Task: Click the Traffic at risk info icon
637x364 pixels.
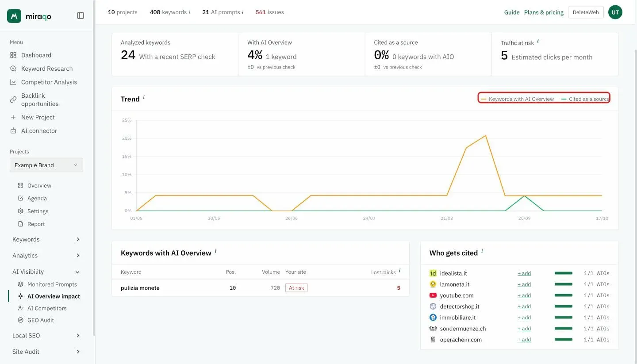Action: [x=538, y=41]
